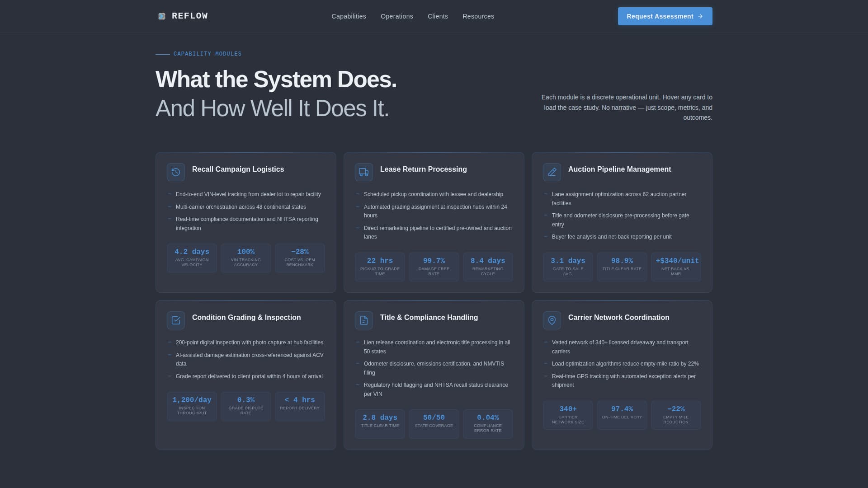Image resolution: width=868 pixels, height=488 pixels.
Task: Click the pencil icon on Auction Pipeline Management
Action: [x=552, y=172]
